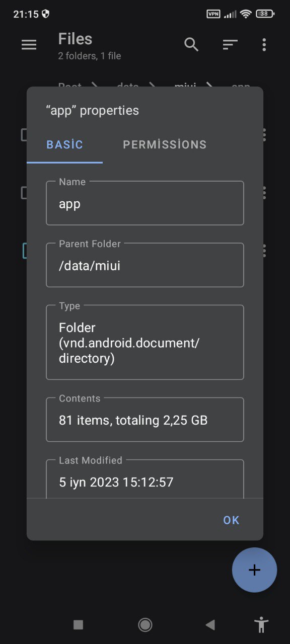Tap the square recent apps button

pyautogui.click(x=78, y=625)
